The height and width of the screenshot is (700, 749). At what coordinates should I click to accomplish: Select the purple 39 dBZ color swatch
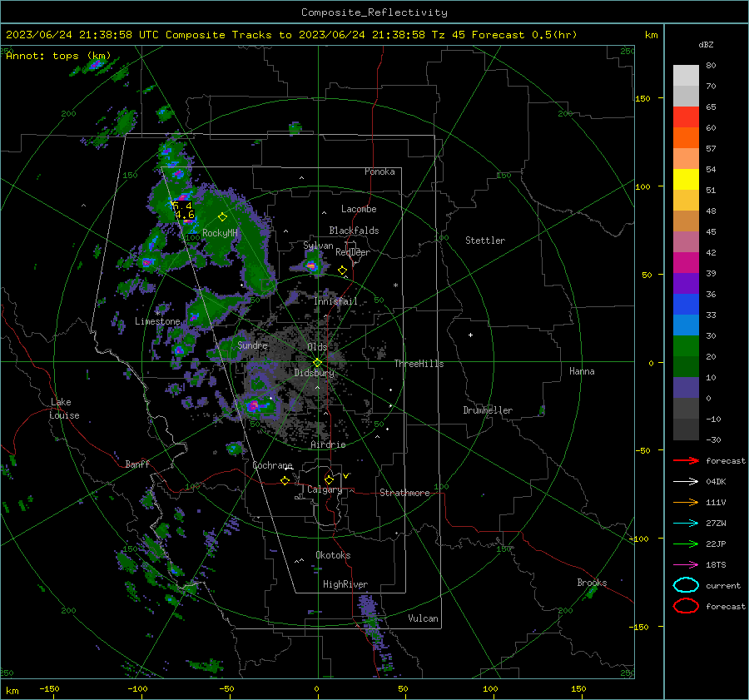[x=686, y=283]
